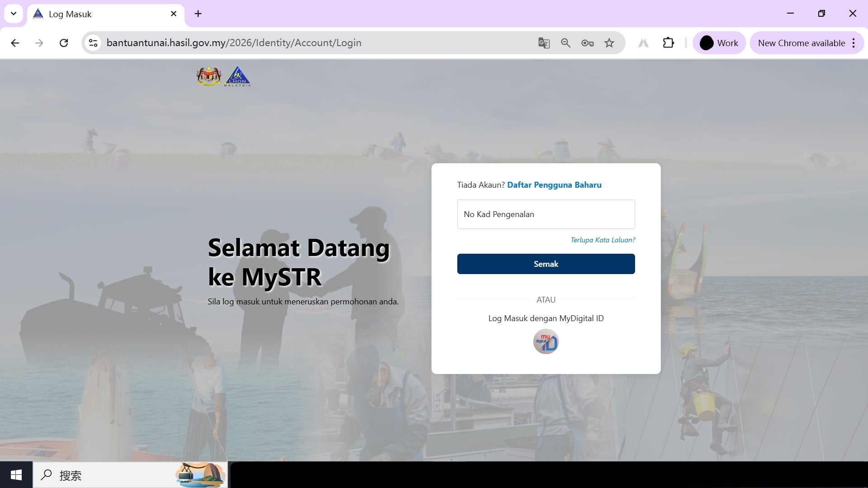
Task: Click the Selamat Datang ke MySTR heading
Action: (x=299, y=262)
